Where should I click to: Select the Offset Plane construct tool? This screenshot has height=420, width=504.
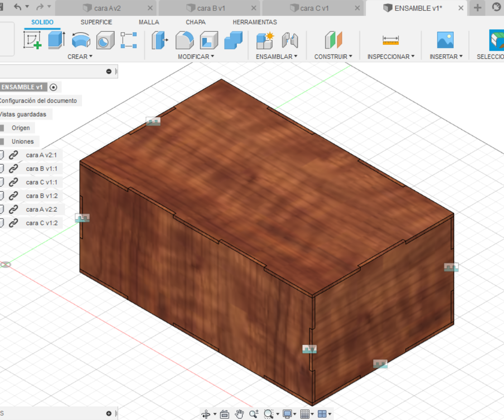click(x=333, y=40)
